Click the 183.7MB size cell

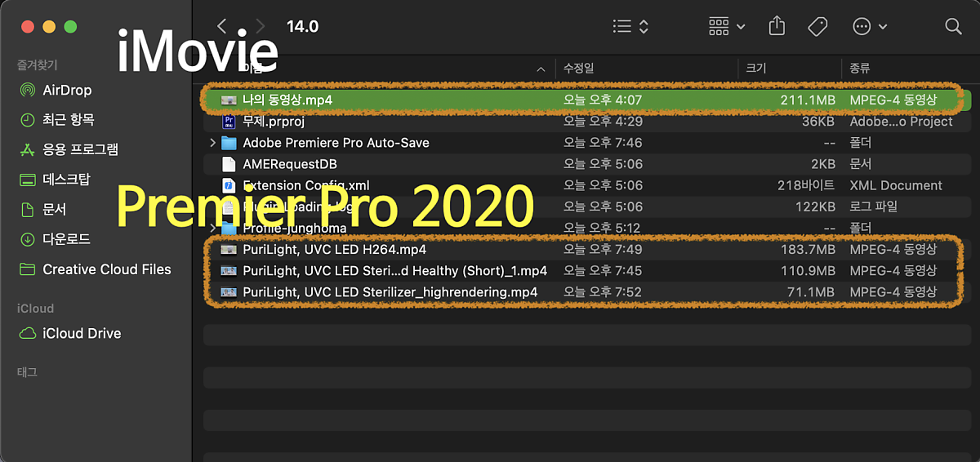806,249
